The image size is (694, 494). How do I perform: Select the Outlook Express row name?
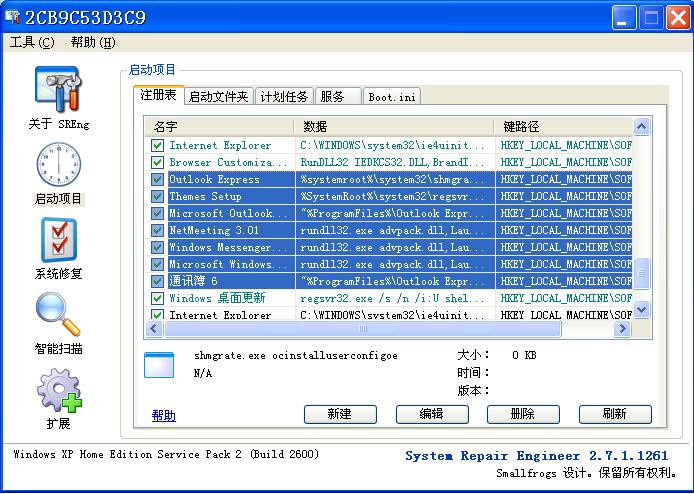[x=214, y=179]
